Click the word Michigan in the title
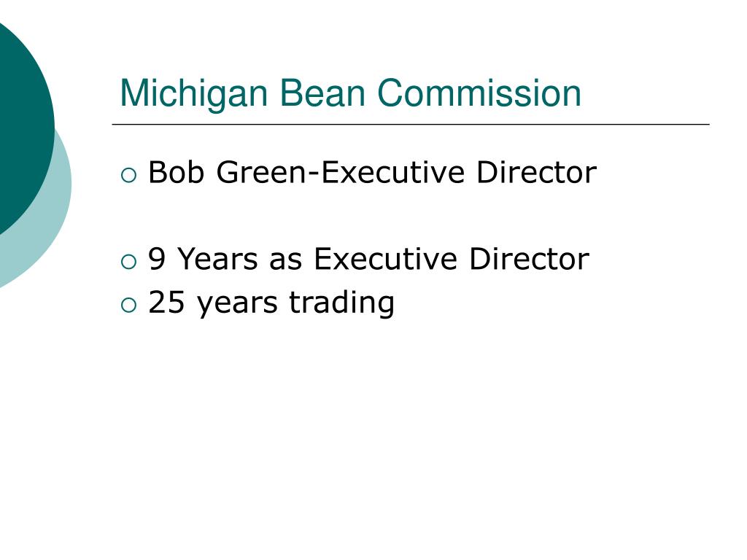 click(x=194, y=95)
